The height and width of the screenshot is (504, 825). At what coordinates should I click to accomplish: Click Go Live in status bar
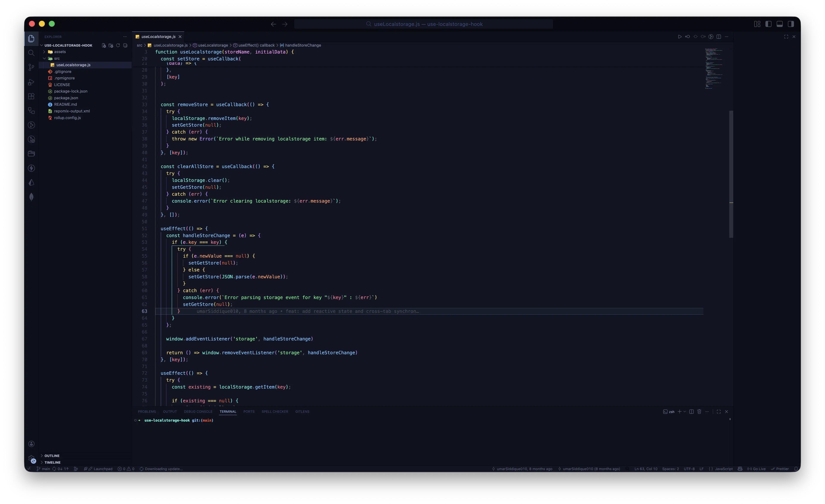click(x=756, y=469)
